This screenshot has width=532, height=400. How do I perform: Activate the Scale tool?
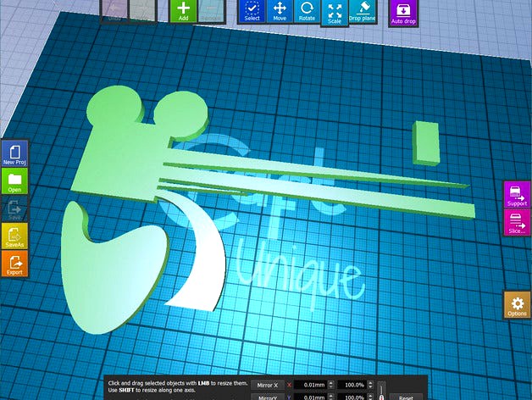point(335,13)
